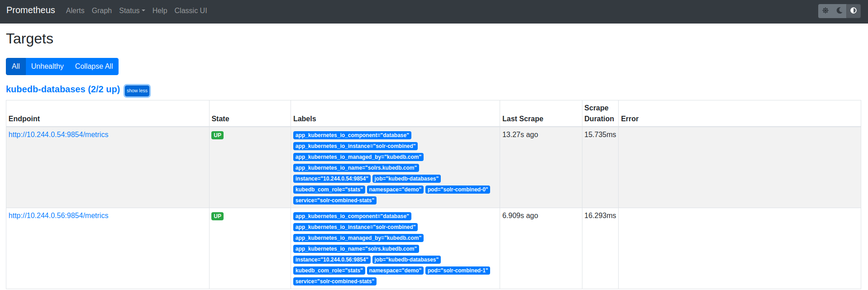Switch to light theme sun icon
The image size is (868, 290).
(x=825, y=10)
